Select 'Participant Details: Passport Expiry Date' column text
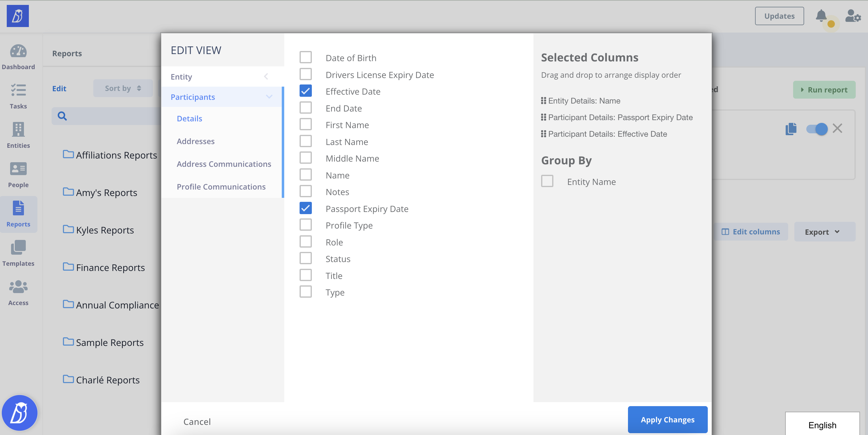868x435 pixels. click(x=620, y=117)
